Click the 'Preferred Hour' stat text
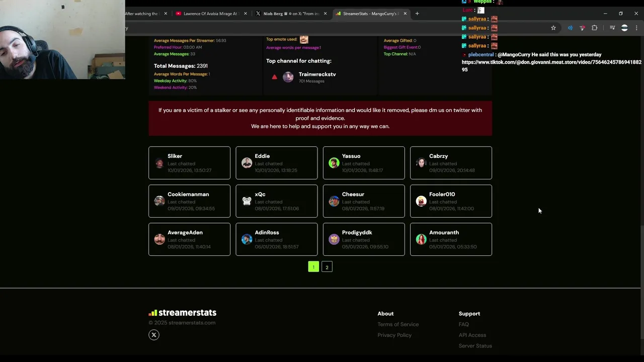The height and width of the screenshot is (362, 644). pos(178,47)
